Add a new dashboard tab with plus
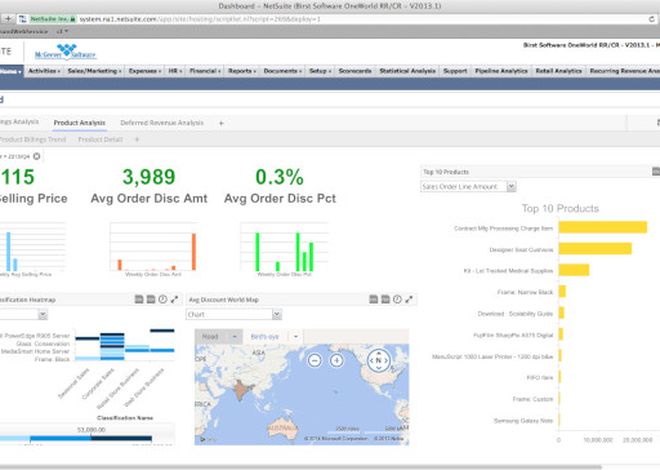 pyautogui.click(x=221, y=123)
